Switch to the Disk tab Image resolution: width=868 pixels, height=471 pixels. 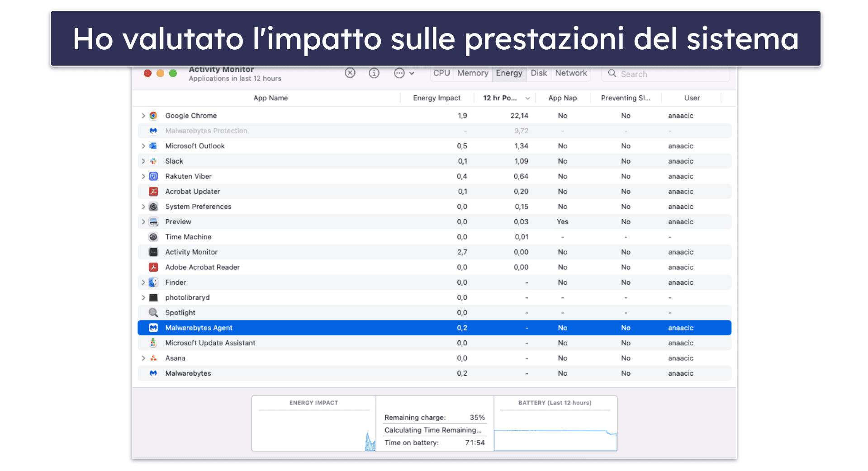[539, 73]
